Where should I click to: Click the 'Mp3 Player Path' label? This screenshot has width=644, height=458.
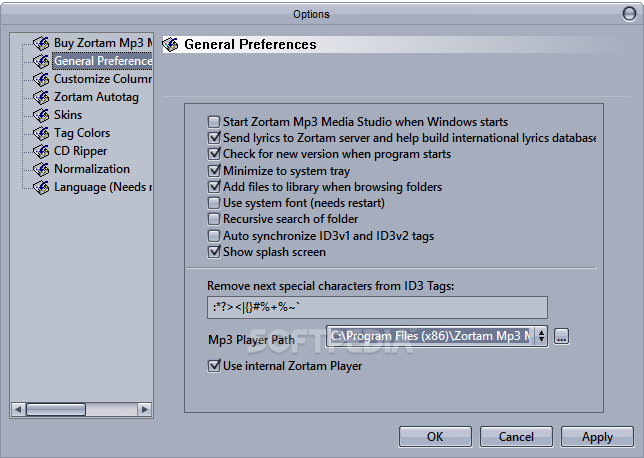click(251, 340)
